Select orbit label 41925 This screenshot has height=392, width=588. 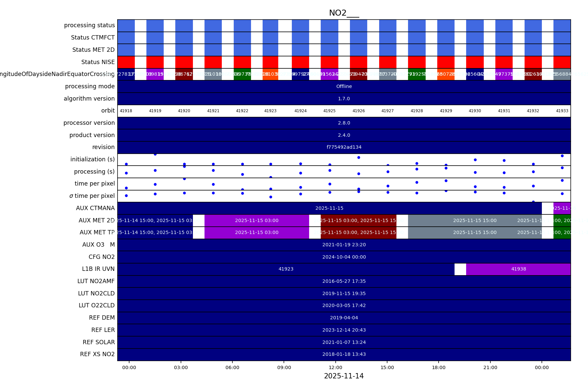(x=329, y=111)
